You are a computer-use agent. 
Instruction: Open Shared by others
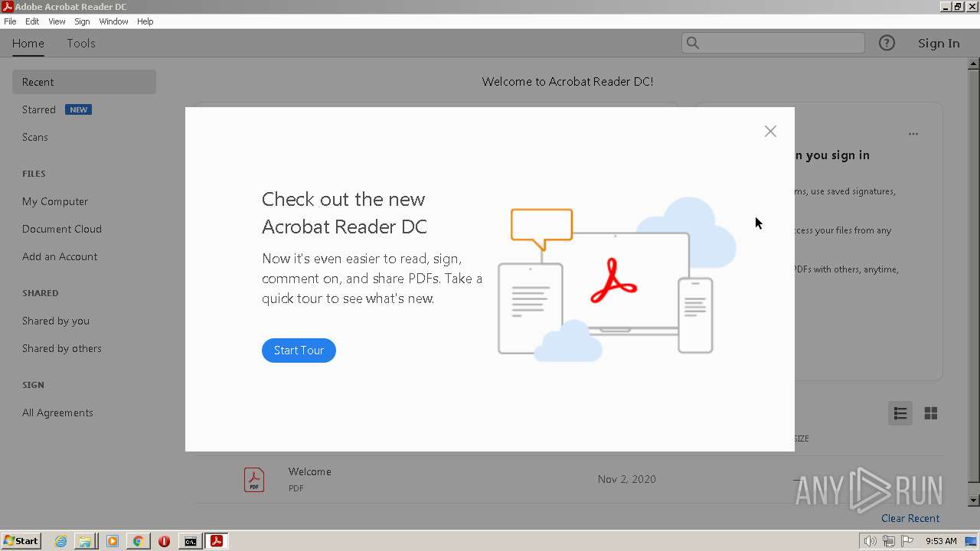pyautogui.click(x=62, y=348)
